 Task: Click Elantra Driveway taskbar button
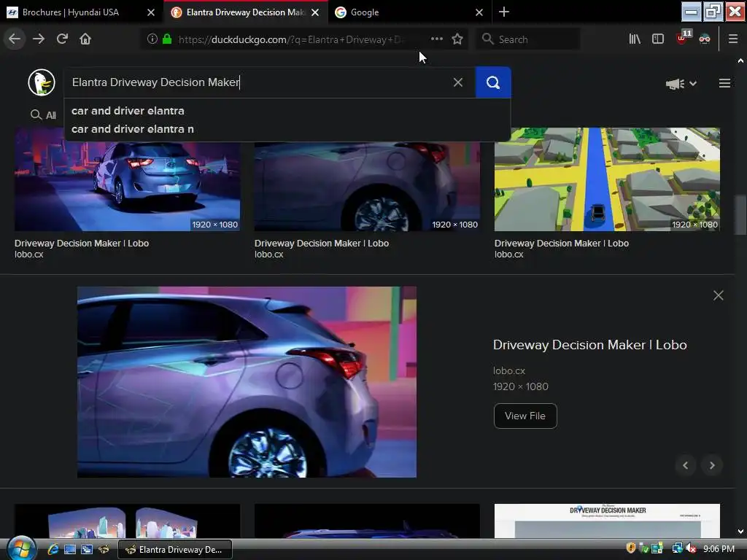pyautogui.click(x=175, y=550)
